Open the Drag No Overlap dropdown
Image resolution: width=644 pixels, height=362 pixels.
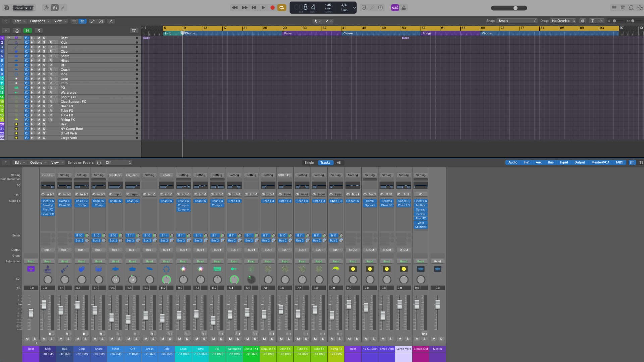pyautogui.click(x=562, y=21)
